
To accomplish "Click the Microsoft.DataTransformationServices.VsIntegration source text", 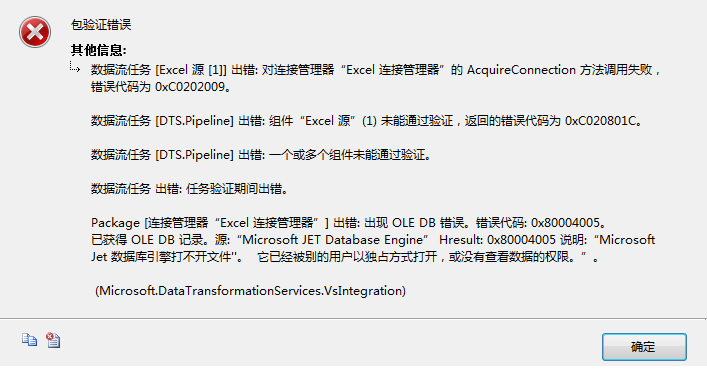I will (x=250, y=291).
